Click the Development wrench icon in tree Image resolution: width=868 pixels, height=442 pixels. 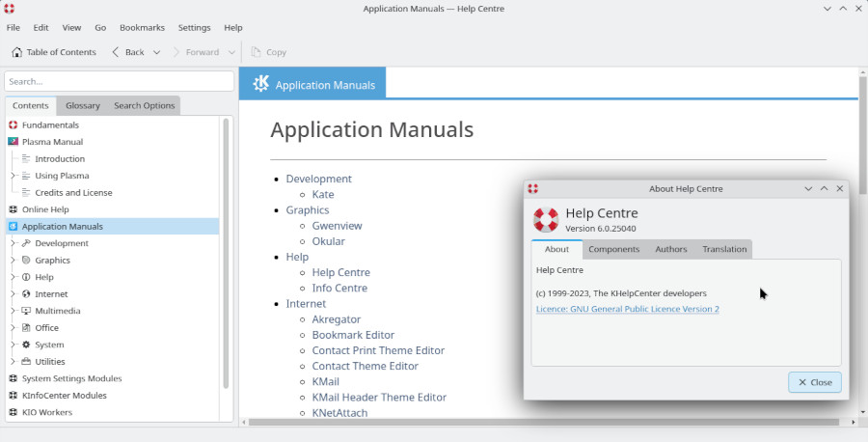click(26, 243)
